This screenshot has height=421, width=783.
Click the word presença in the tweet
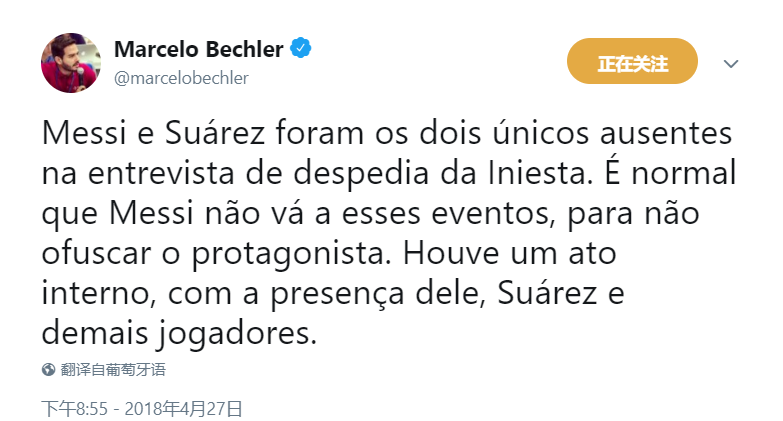click(338, 295)
